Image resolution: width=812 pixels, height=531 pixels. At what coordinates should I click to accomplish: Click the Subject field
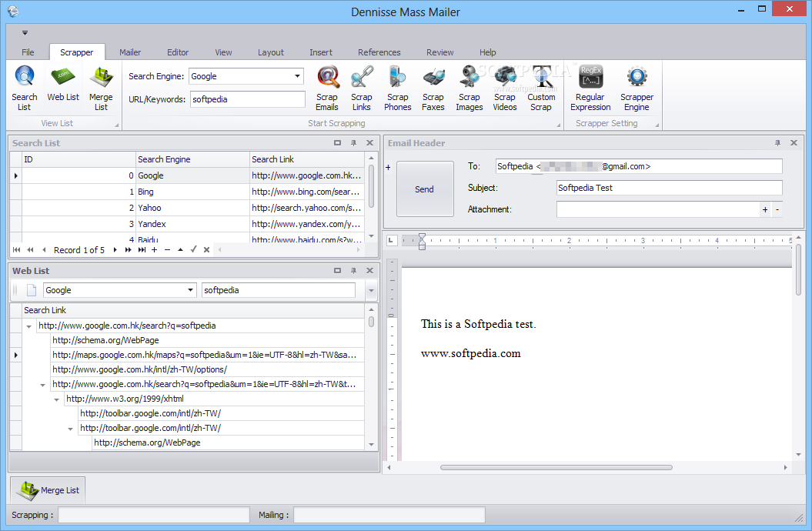click(669, 188)
